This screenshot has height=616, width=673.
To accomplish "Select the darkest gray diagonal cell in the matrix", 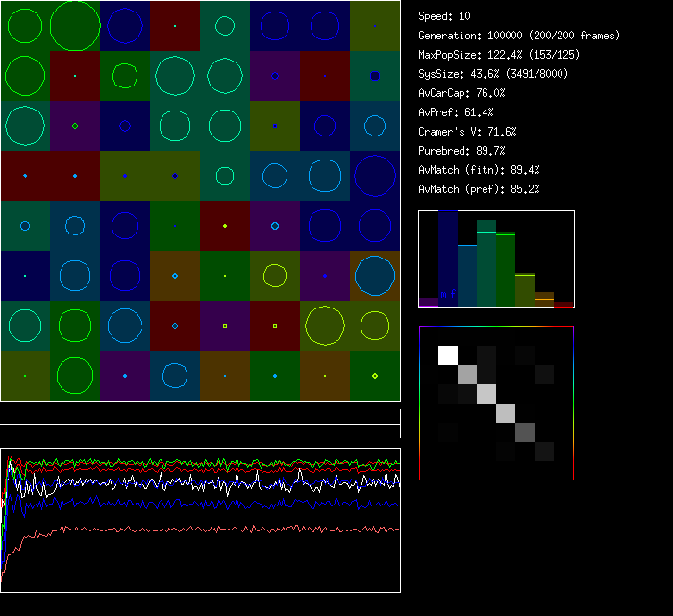I will pyautogui.click(x=544, y=452).
